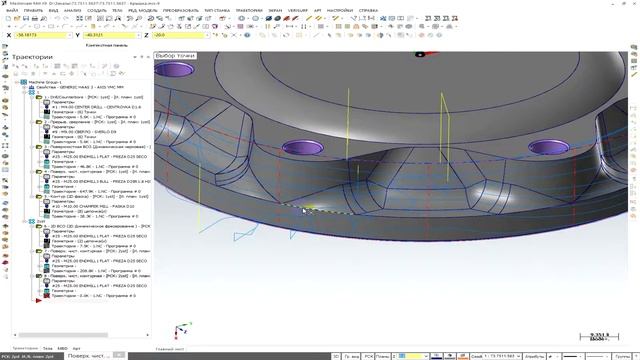This screenshot has height=360, width=640.
Task: Switch to the Тела tab at panel bottom
Action: [x=48, y=349]
